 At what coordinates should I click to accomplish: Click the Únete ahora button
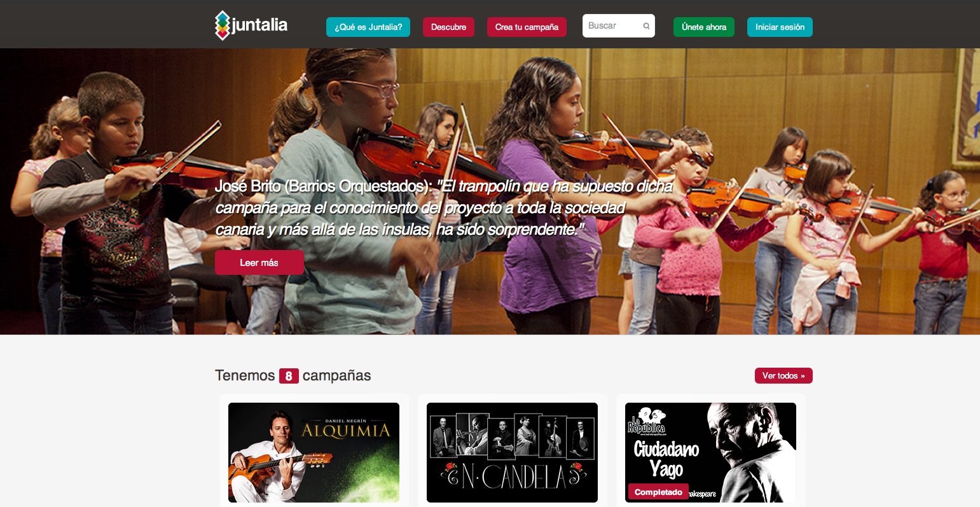[x=704, y=27]
